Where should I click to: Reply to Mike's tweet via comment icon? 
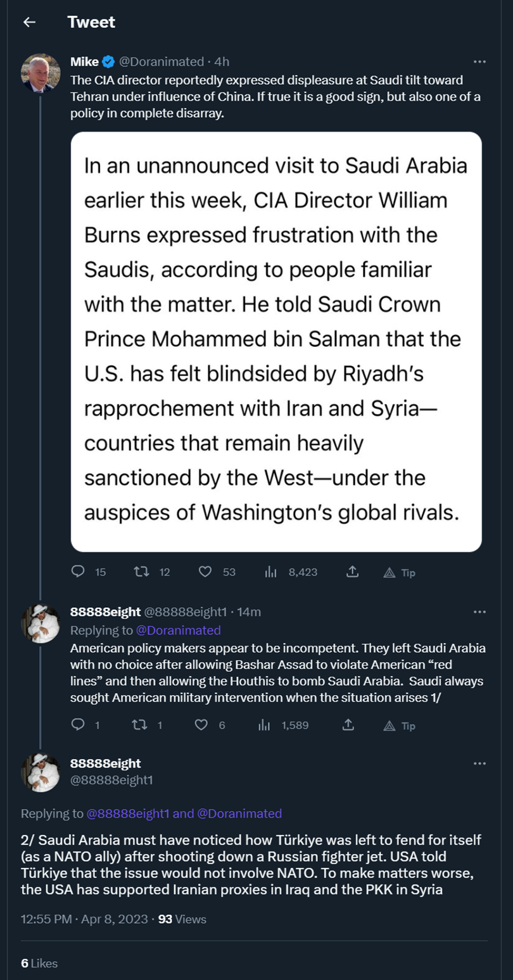click(79, 572)
